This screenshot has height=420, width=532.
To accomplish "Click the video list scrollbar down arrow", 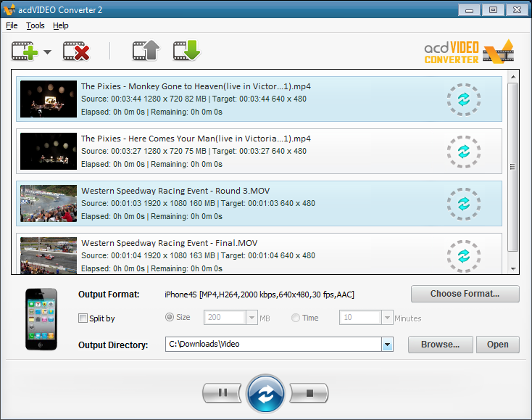I will (x=513, y=268).
